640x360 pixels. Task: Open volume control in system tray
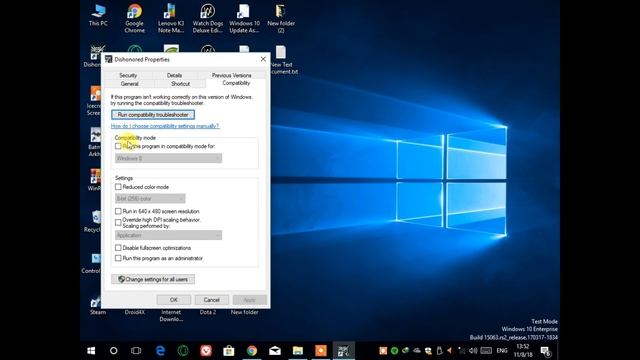[x=473, y=351]
